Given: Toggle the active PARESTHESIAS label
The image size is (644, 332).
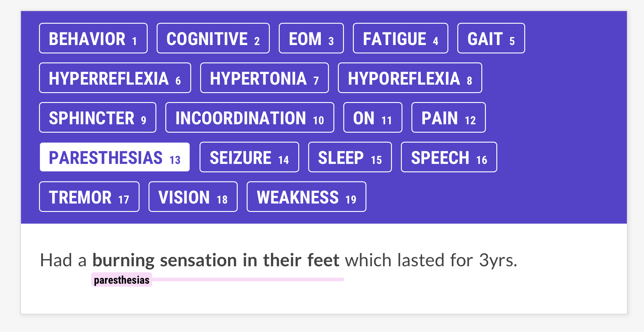Looking at the screenshot, I should [x=115, y=157].
